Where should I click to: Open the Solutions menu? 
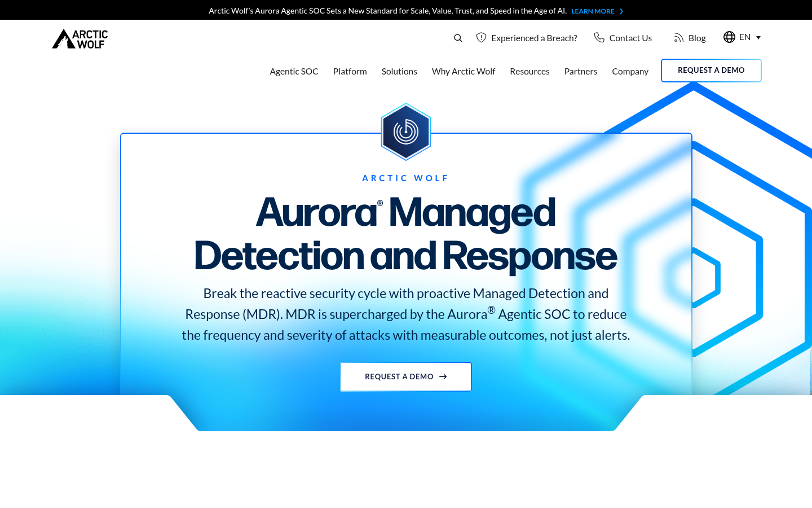coord(399,71)
